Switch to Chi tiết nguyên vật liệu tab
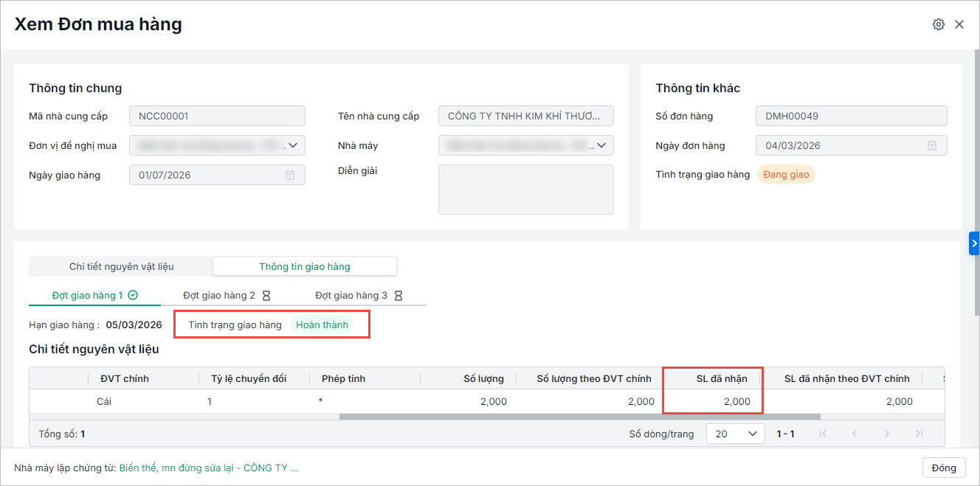The width and height of the screenshot is (980, 486). [122, 266]
